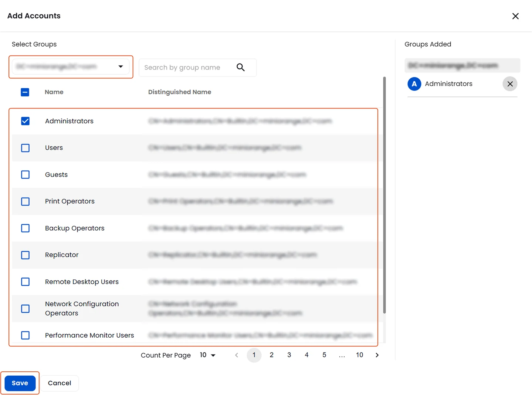Select the Backup Operators checkbox
Viewport: 532px width, 399px height.
[x=25, y=228]
